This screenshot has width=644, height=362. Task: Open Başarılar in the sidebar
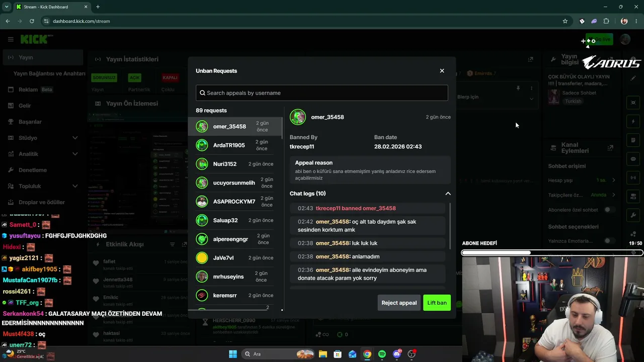pos(42,122)
